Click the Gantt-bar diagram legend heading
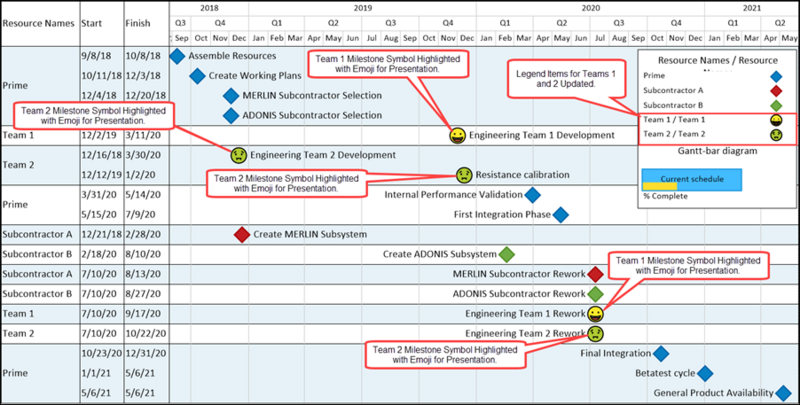 (717, 151)
